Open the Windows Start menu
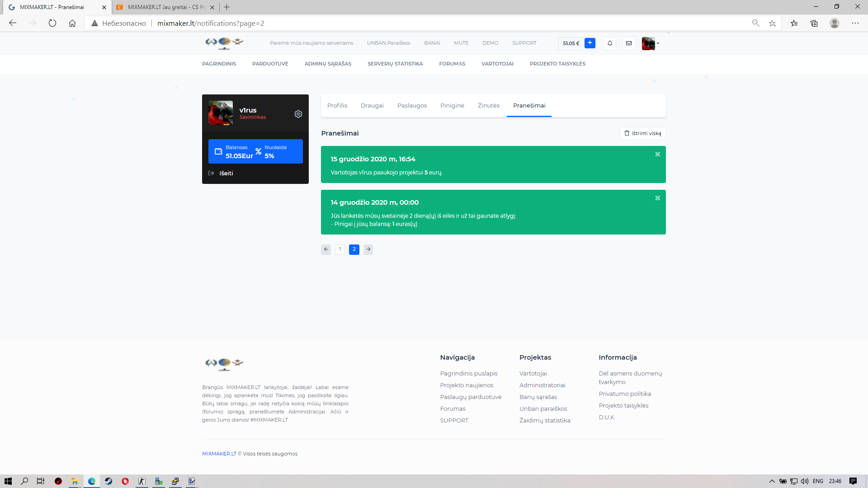868x488 pixels. [x=8, y=481]
